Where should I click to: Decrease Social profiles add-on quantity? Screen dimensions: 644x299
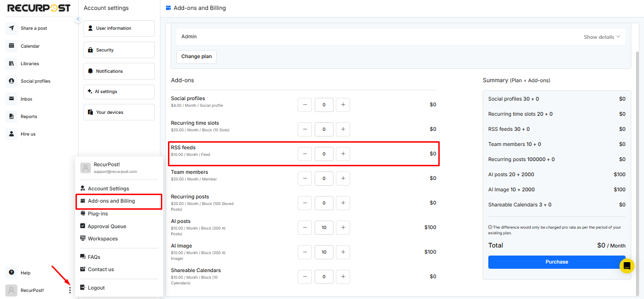[x=305, y=105]
